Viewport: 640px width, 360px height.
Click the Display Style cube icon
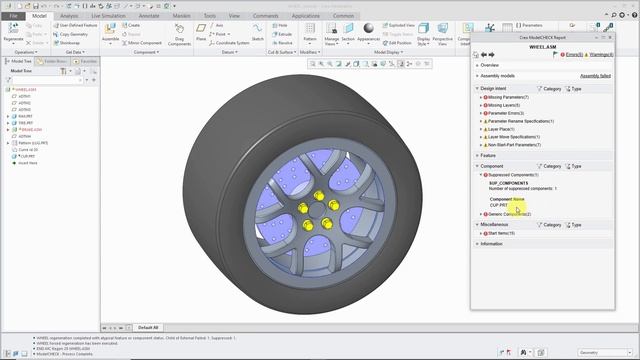pyautogui.click(x=423, y=28)
